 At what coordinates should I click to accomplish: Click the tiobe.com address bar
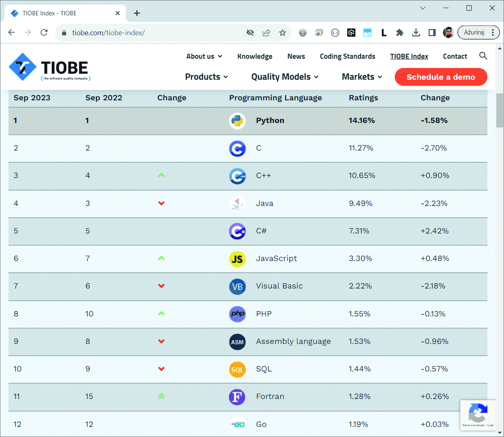[x=154, y=33]
